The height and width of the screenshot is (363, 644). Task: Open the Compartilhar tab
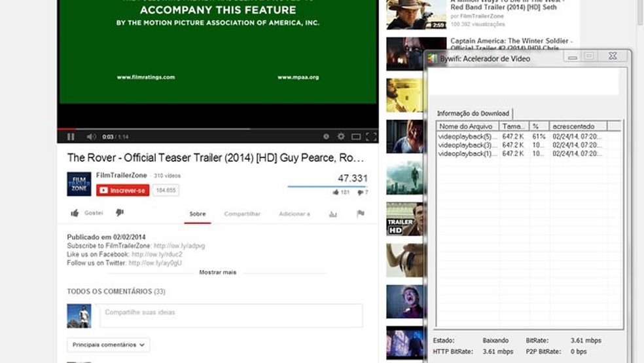[242, 214]
